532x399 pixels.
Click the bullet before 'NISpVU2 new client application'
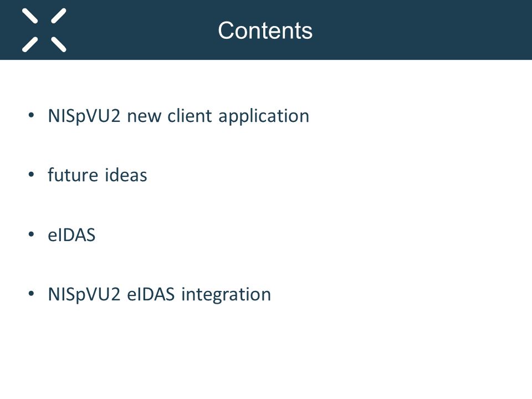[31, 115]
